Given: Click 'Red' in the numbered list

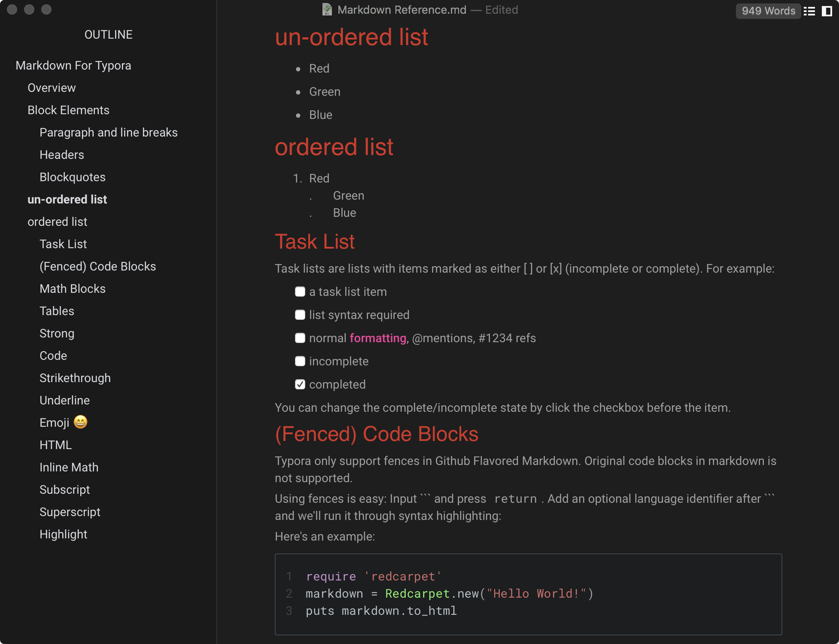Looking at the screenshot, I should (319, 179).
